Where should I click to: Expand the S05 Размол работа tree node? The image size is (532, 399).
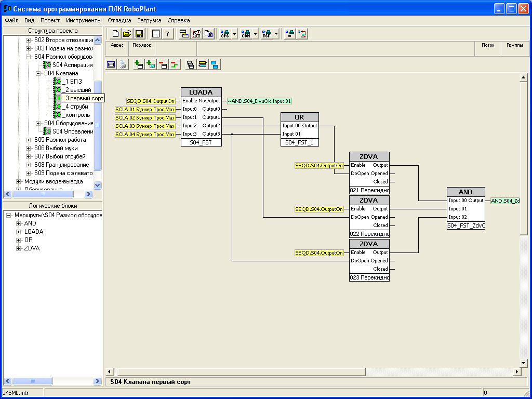pos(29,140)
